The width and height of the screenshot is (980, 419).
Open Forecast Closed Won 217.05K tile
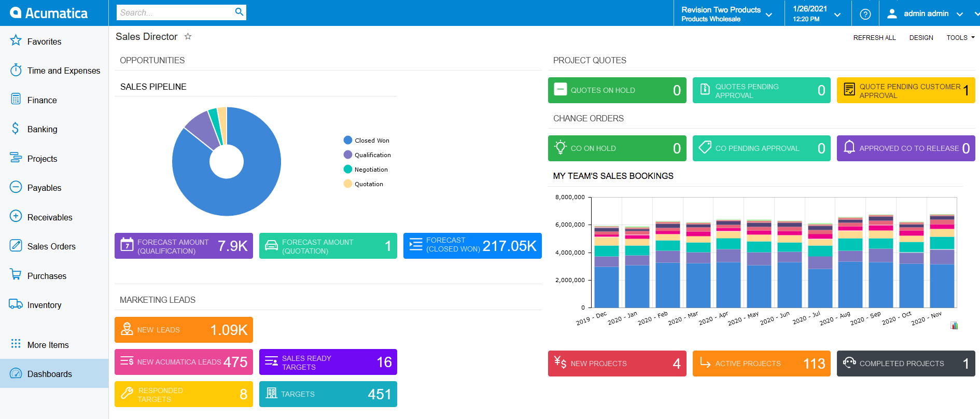(x=472, y=246)
